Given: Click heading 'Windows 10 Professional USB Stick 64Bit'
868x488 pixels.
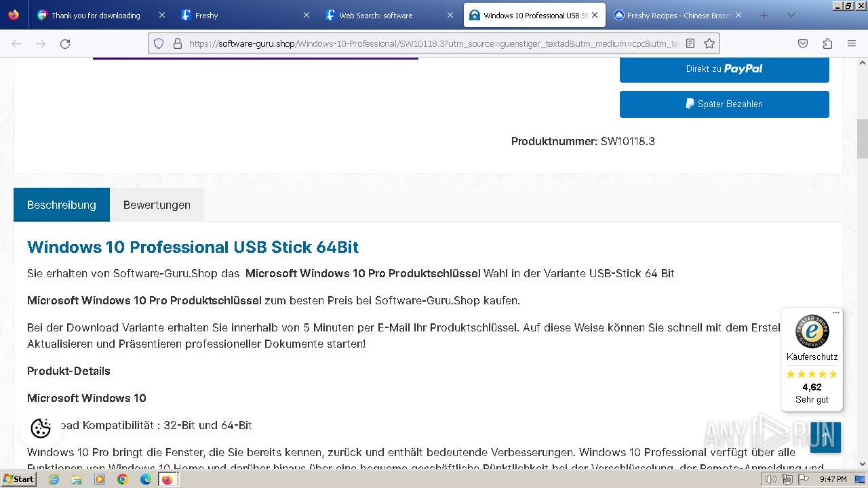Looking at the screenshot, I should click(193, 247).
